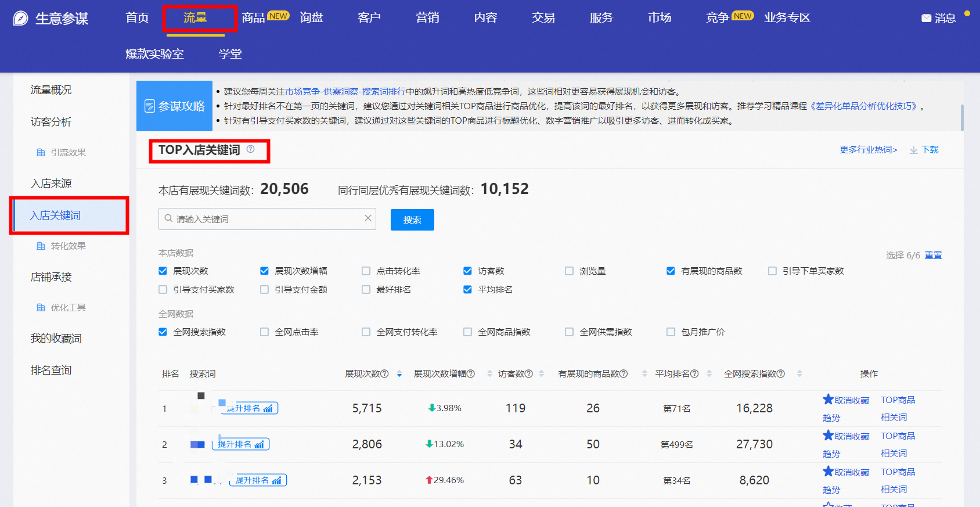Viewport: 980px width, 507px height.
Task: Sort by 展现次数 using its arrow
Action: [399, 374]
